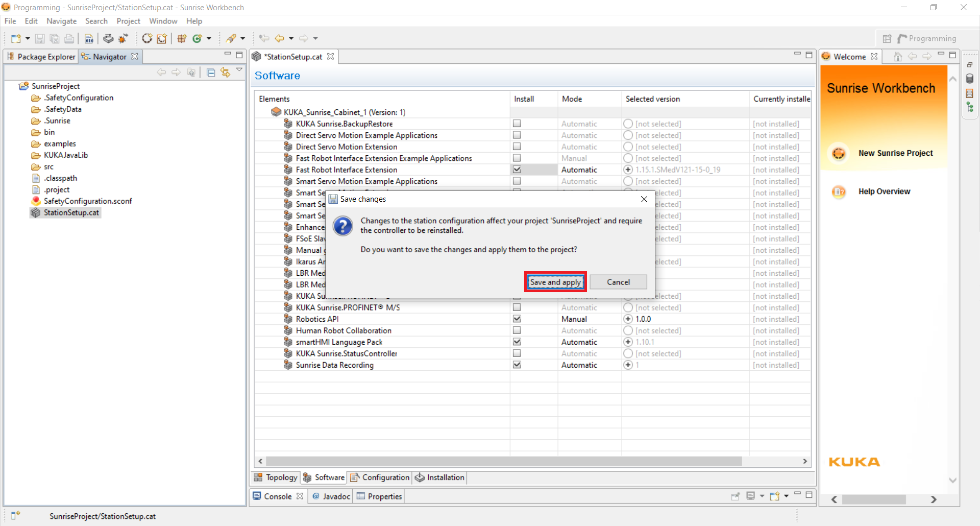The width and height of the screenshot is (980, 526).
Task: Click the New Sunrise project ring icon
Action: 147,38
